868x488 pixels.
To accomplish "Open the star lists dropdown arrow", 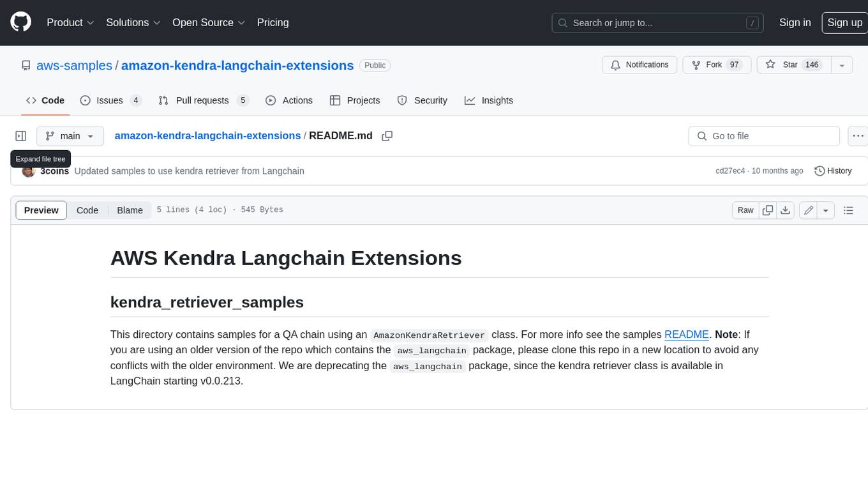I will coord(842,65).
